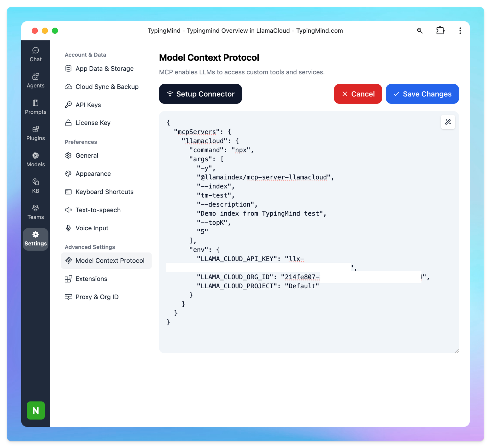Image resolution: width=491 pixels, height=448 pixels.
Task: Click the magic wand format icon
Action: point(448,122)
